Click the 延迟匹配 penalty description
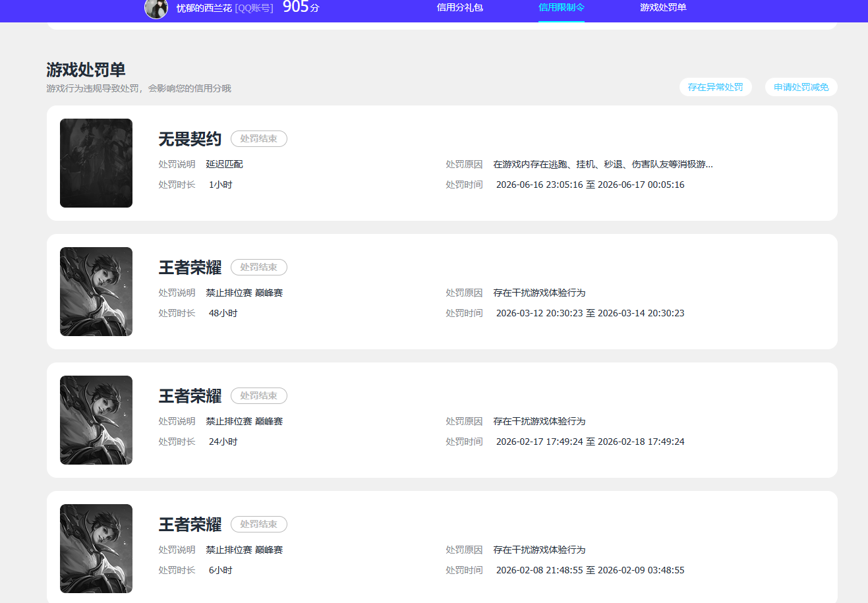Screen dimensions: 868x603 pos(224,164)
